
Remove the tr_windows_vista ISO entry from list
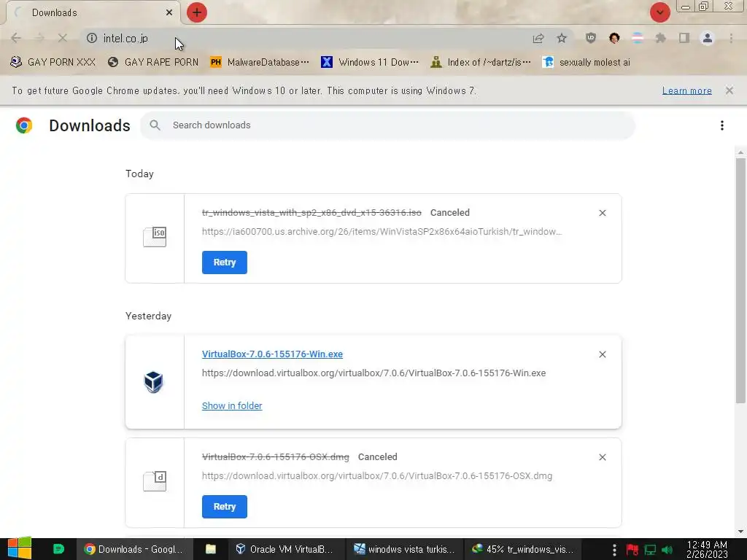tap(602, 213)
